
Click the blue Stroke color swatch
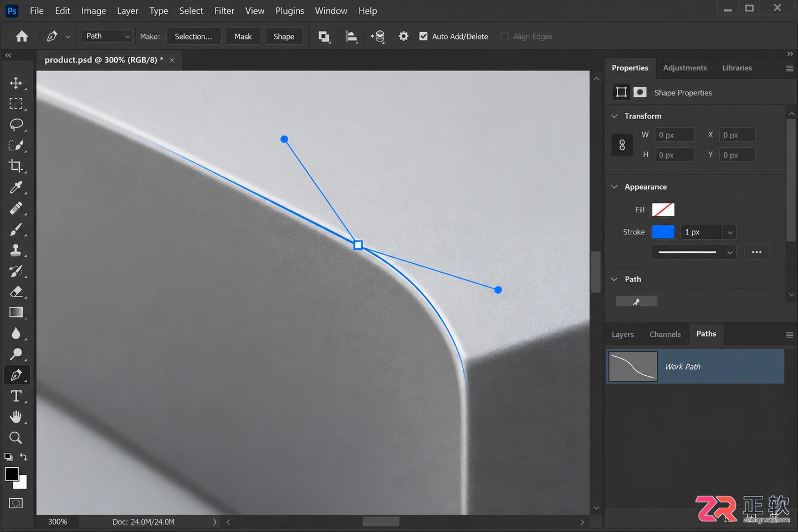click(663, 232)
